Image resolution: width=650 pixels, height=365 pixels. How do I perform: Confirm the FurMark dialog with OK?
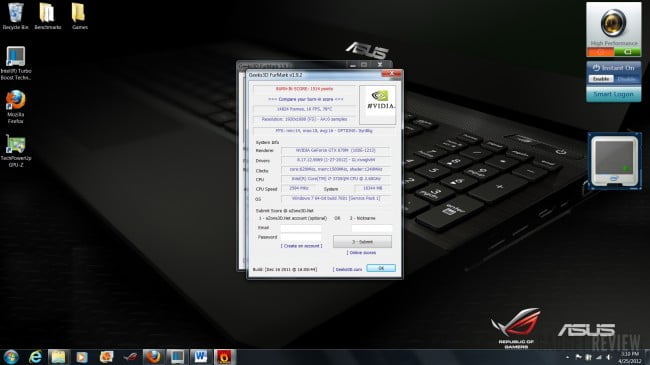(381, 268)
